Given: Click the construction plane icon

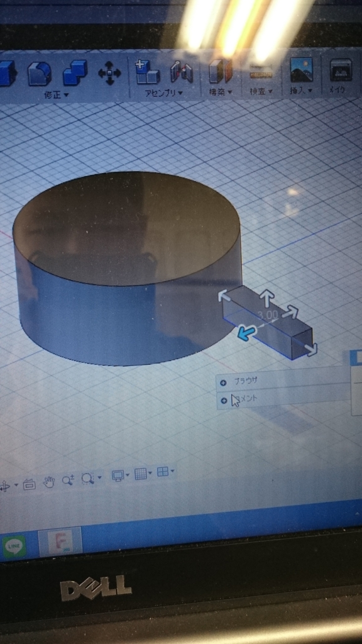Looking at the screenshot, I should (220, 70).
